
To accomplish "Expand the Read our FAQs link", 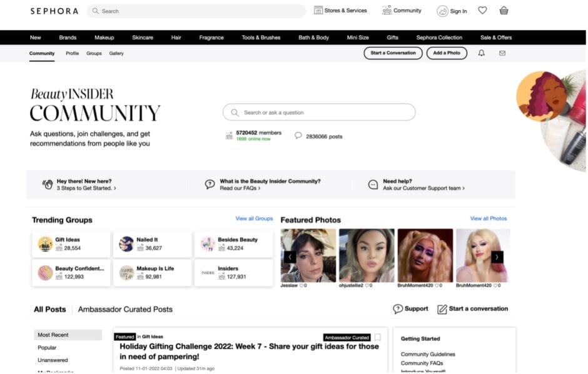I will (x=240, y=188).
